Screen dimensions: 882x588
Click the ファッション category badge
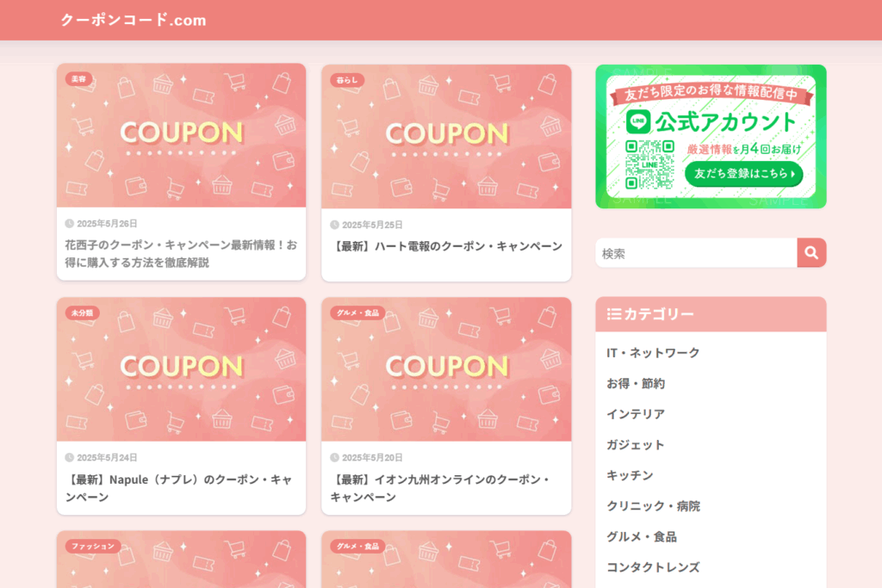(x=93, y=547)
